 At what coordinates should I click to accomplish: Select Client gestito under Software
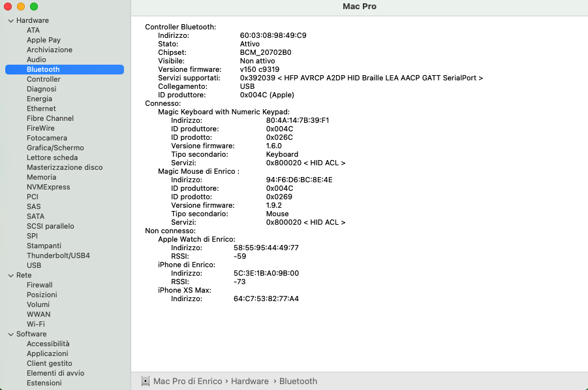[49, 363]
